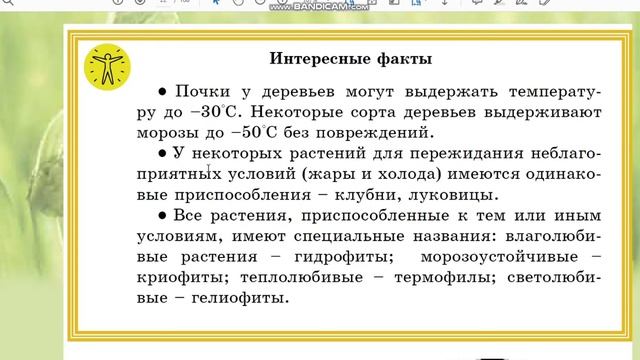Click the word "пережидания"

click(467, 154)
